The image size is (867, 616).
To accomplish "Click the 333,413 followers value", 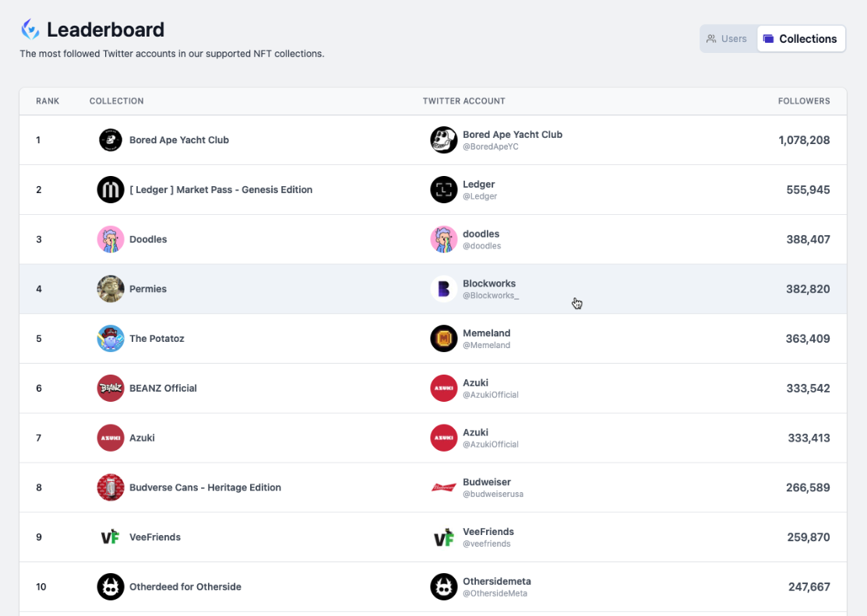I will point(809,438).
